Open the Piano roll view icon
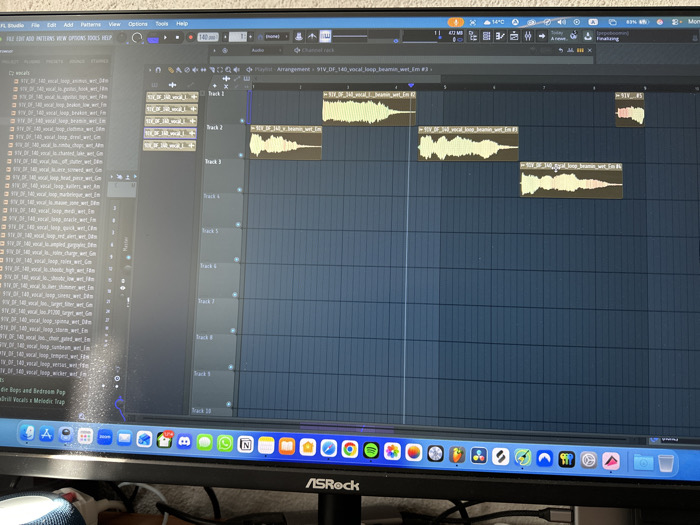 pyautogui.click(x=500, y=36)
